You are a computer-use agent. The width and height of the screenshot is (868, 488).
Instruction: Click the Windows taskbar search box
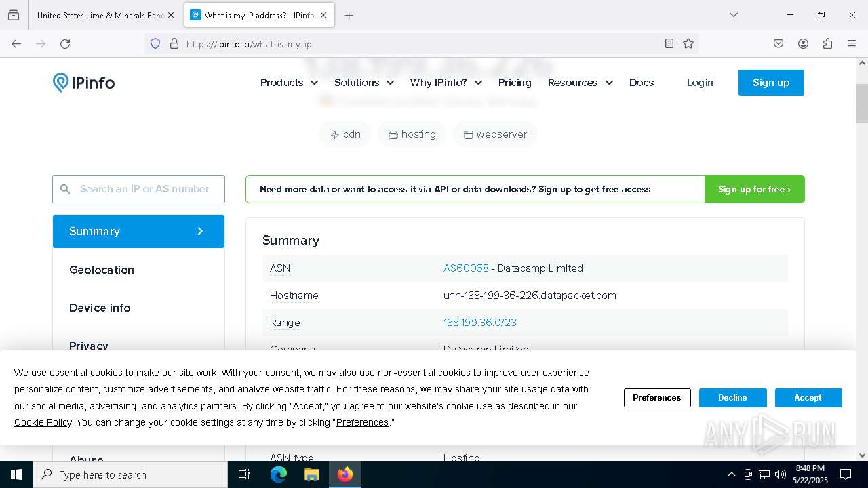tap(130, 474)
